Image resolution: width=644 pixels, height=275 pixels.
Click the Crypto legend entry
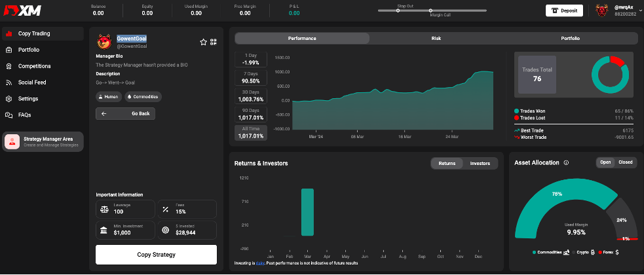pos(583,253)
